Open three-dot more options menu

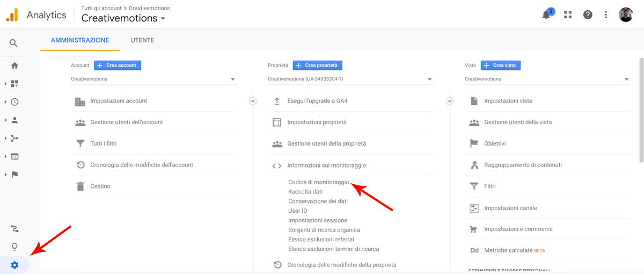tap(606, 15)
